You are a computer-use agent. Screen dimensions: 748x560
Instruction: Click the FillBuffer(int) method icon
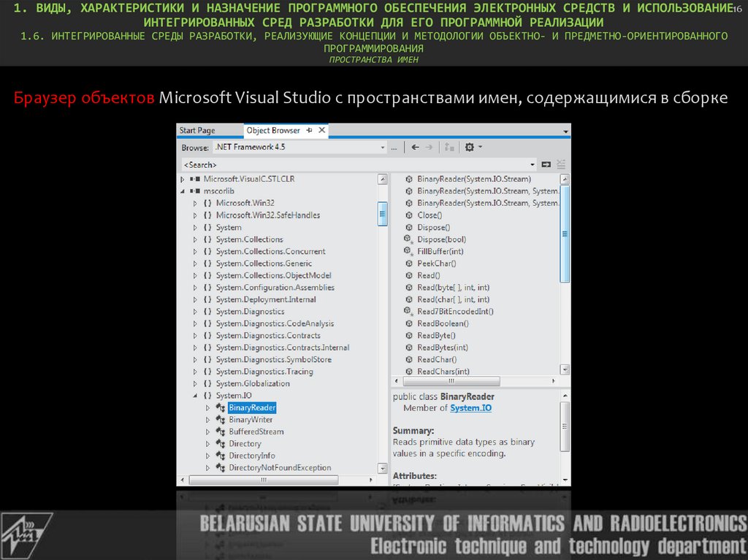pos(408,251)
